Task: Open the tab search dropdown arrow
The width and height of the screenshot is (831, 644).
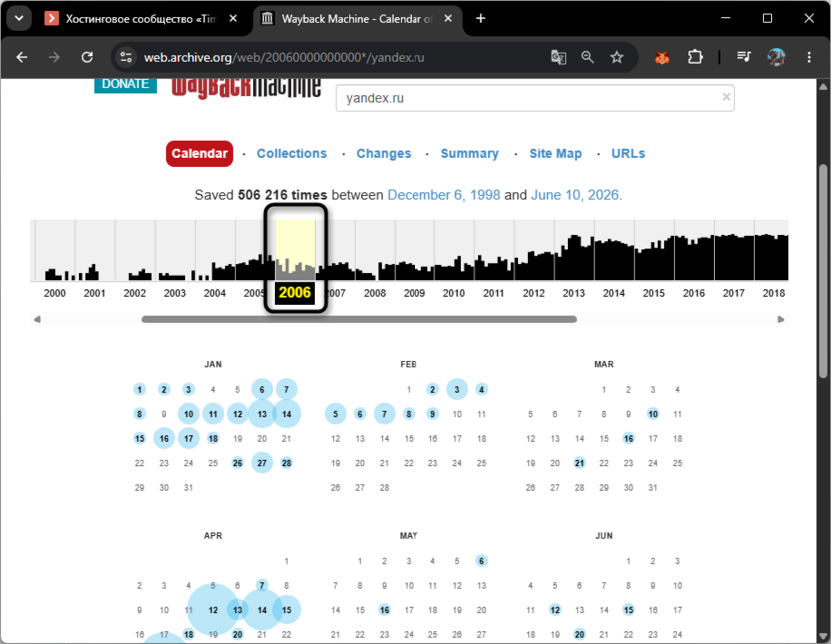Action: [x=19, y=19]
